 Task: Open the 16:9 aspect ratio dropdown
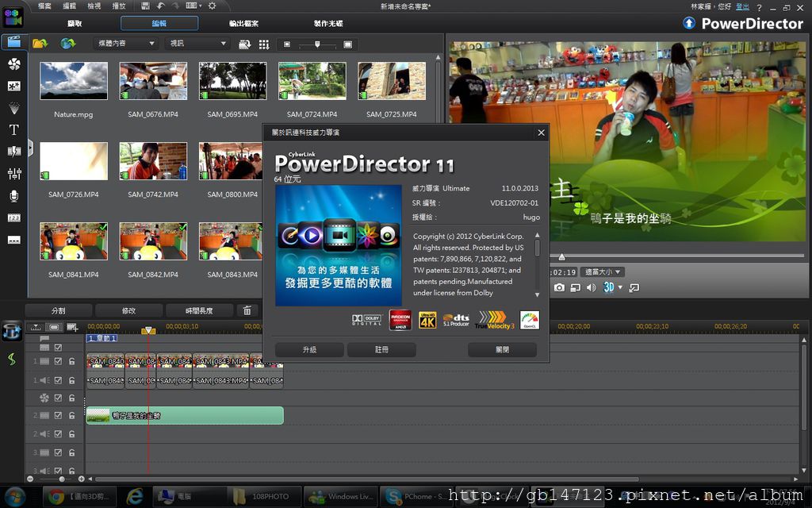tap(193, 6)
